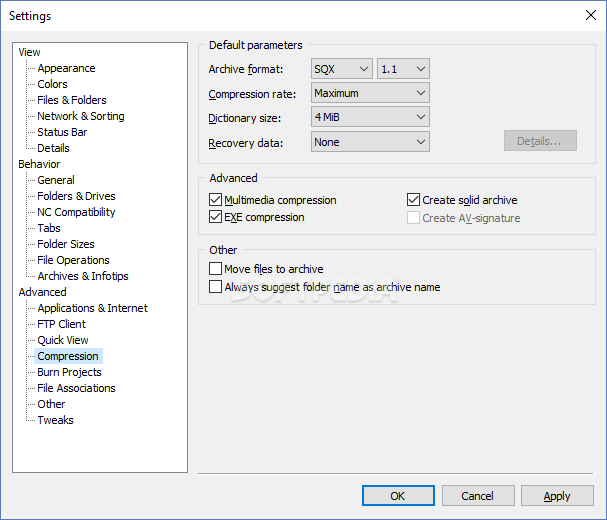Open Status Bar settings

62,132
